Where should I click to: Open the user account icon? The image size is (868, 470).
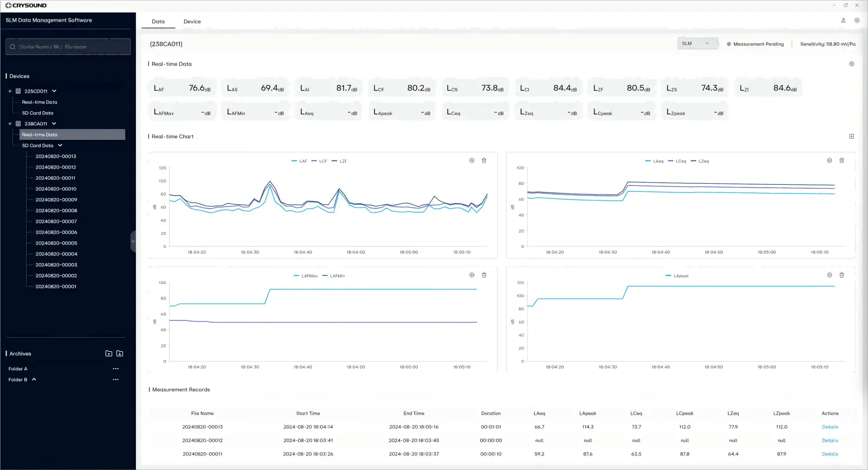click(x=843, y=21)
